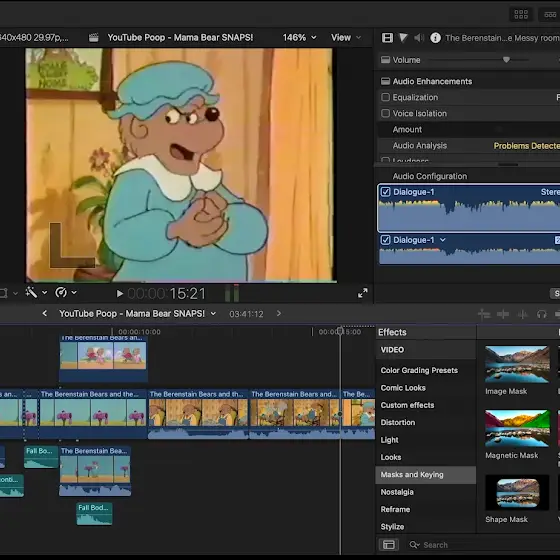Enable the Voice Isolation checkbox

point(385,113)
